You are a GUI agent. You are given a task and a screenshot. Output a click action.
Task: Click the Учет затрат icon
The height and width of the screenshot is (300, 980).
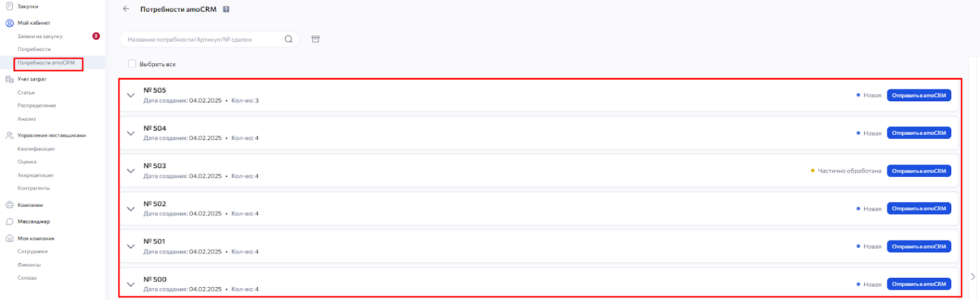point(9,79)
